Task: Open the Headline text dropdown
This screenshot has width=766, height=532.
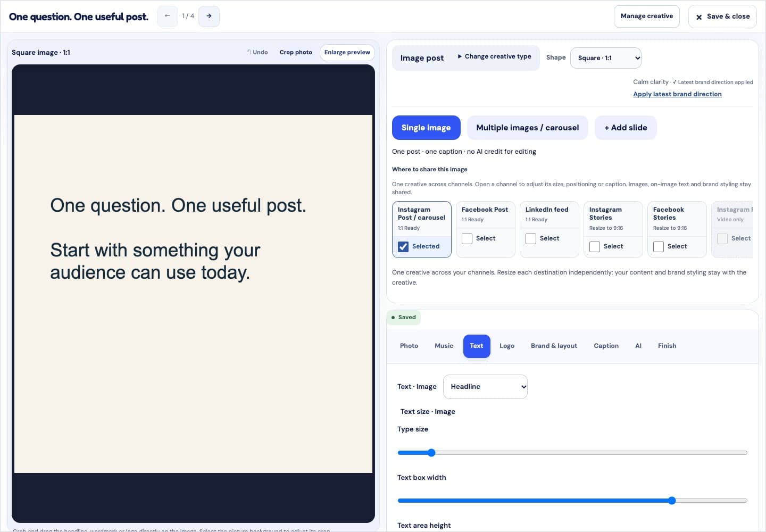Action: point(485,387)
